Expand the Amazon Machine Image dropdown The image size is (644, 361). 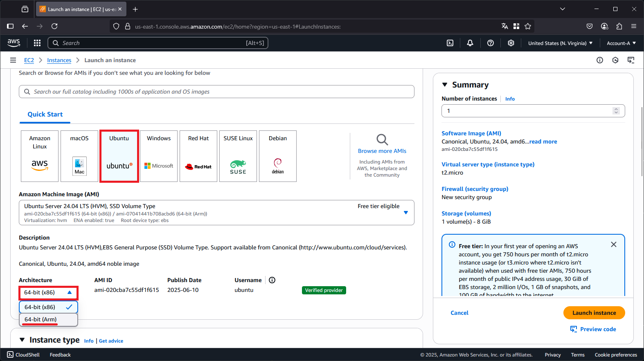(216, 213)
